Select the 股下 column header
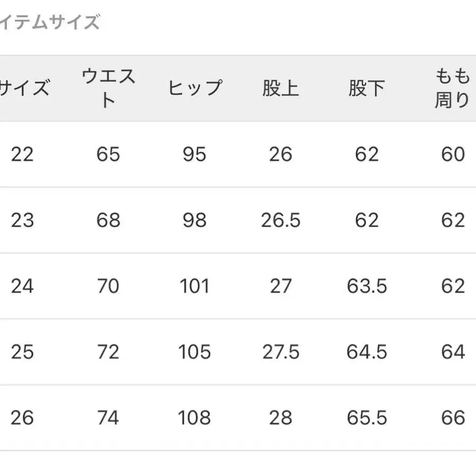Screen dimensions: 476x476 (x=367, y=88)
